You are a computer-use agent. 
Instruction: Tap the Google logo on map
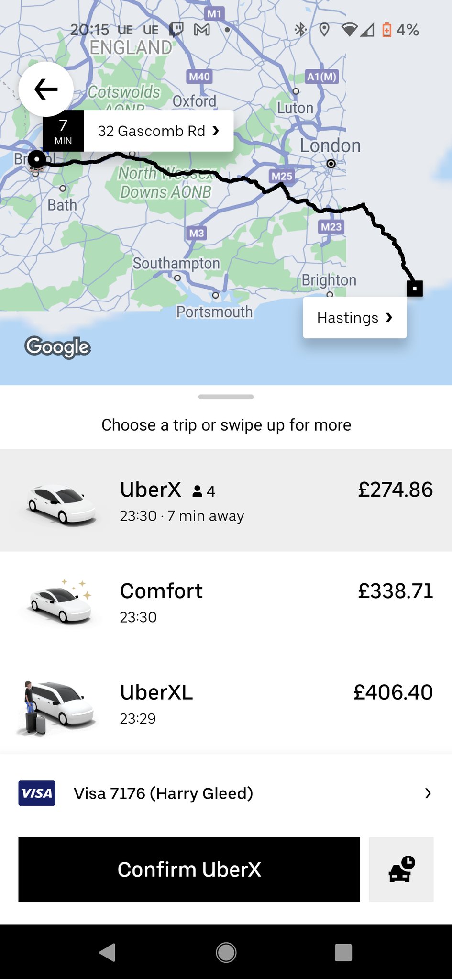pos(58,347)
